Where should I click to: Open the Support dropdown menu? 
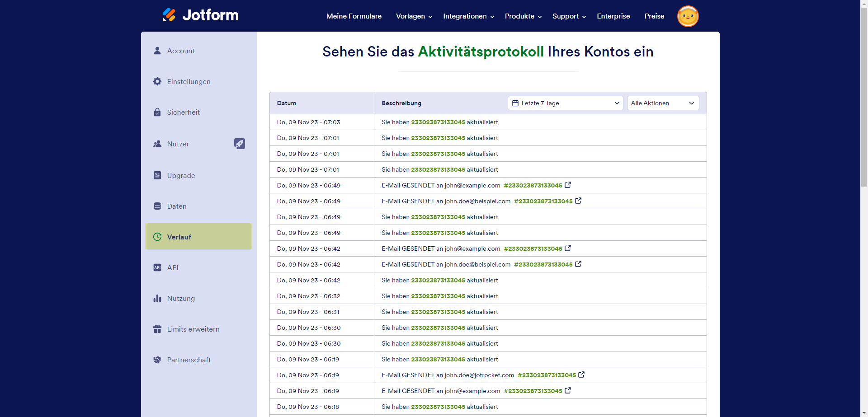(x=569, y=16)
